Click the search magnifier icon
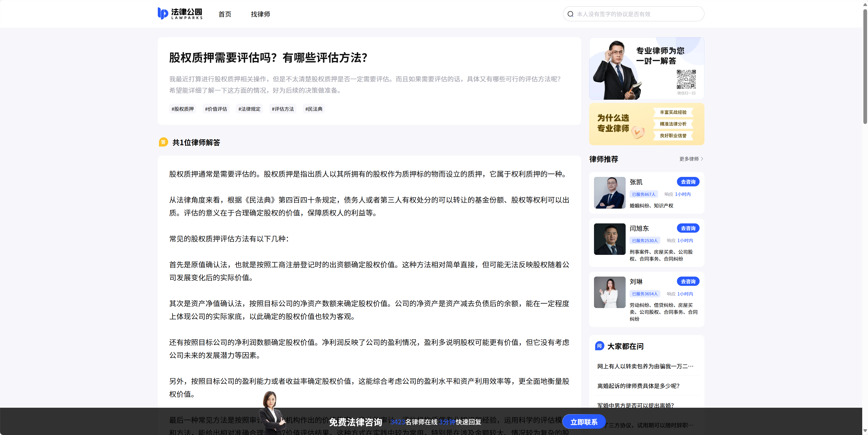The width and height of the screenshot is (868, 435). [x=570, y=14]
